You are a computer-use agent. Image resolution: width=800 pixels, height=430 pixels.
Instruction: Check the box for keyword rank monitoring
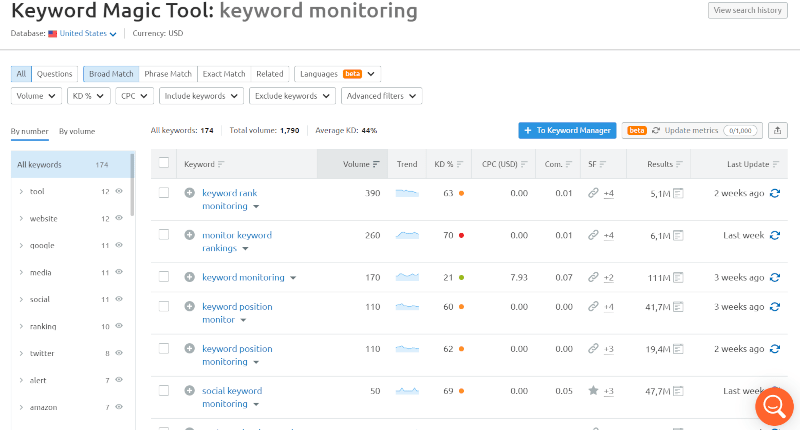[x=164, y=192]
